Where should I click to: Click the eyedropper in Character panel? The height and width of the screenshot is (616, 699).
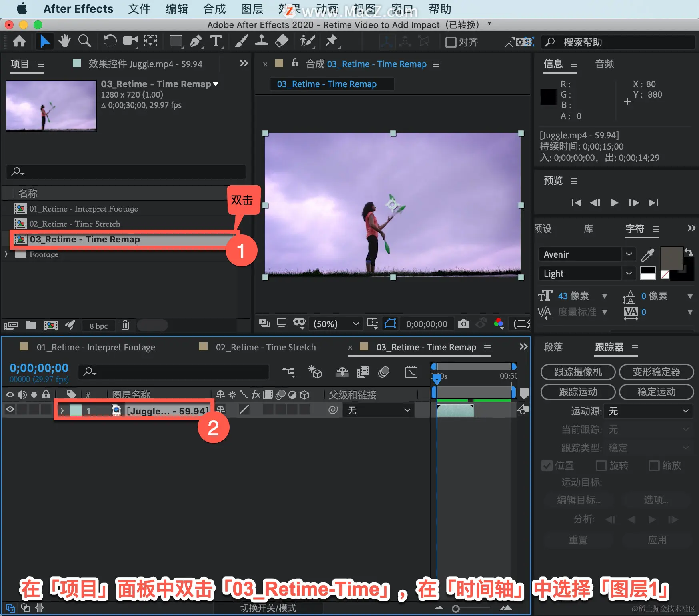click(x=647, y=254)
